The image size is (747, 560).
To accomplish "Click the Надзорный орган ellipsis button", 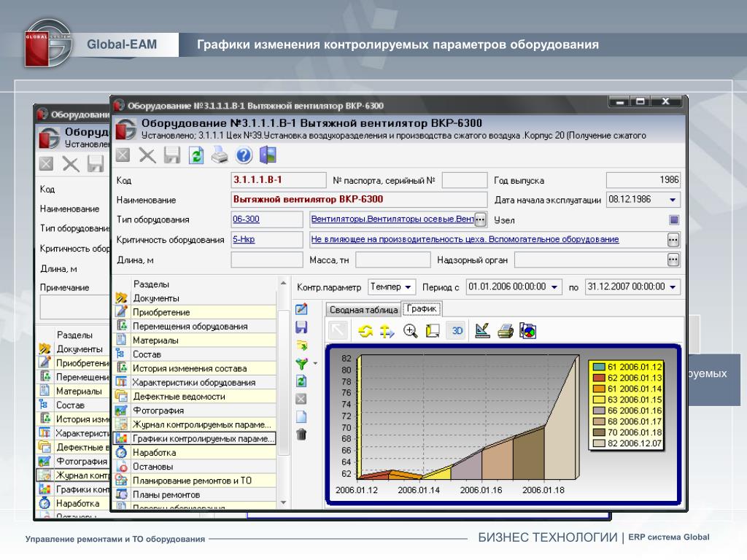I will [x=673, y=260].
